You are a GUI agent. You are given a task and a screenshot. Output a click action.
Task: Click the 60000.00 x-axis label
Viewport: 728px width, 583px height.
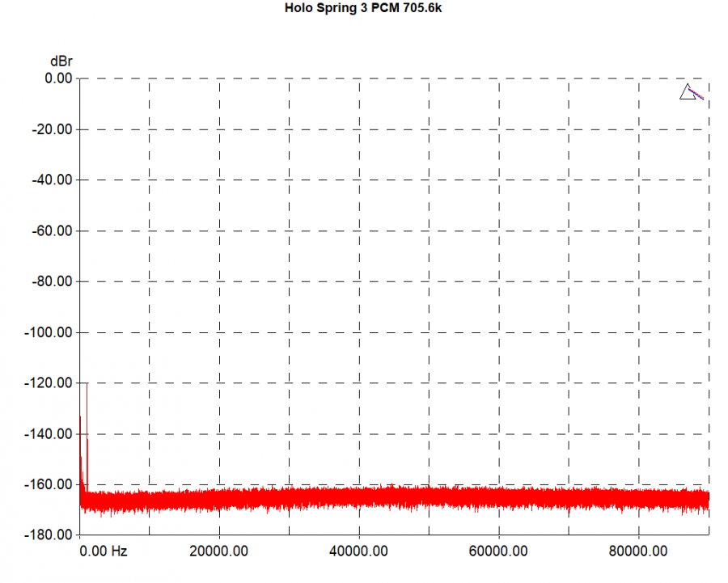coord(498,551)
